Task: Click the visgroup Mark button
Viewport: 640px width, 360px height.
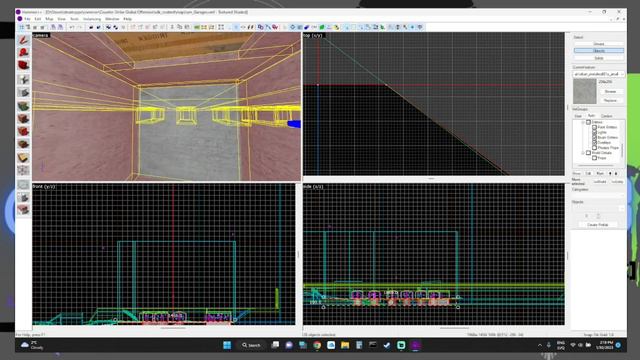Action: pyautogui.click(x=600, y=173)
